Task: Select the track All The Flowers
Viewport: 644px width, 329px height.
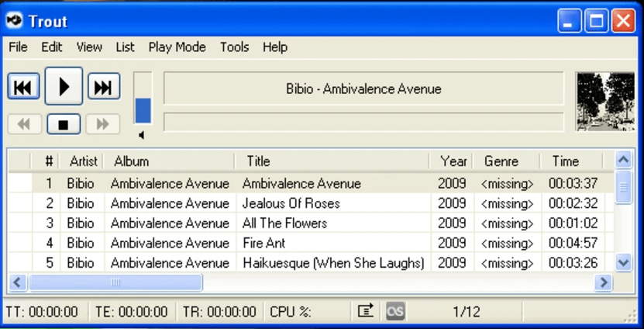Action: [284, 223]
